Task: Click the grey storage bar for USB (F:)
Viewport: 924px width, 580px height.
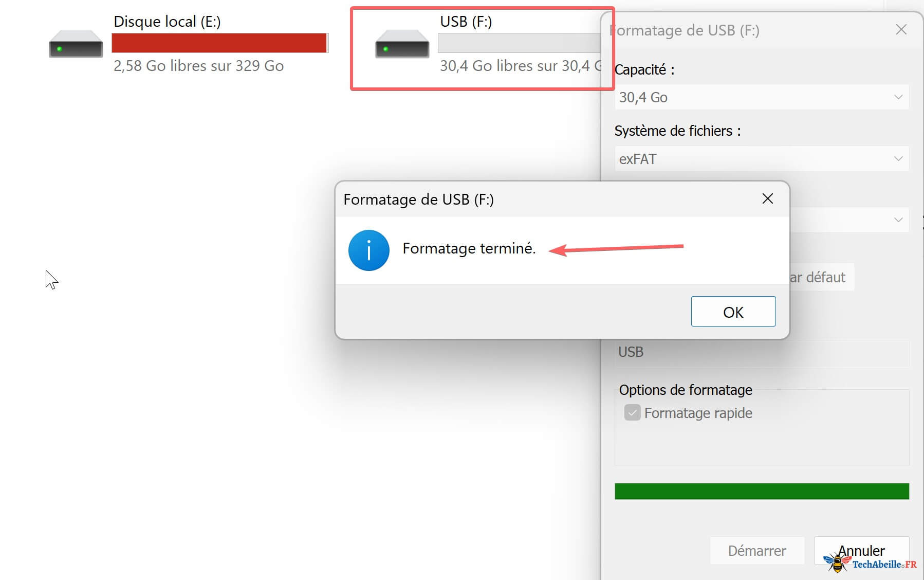Action: (x=519, y=43)
